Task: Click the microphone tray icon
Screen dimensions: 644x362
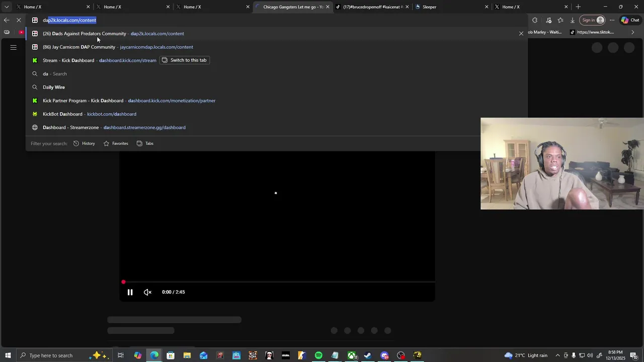Action: pos(574,355)
